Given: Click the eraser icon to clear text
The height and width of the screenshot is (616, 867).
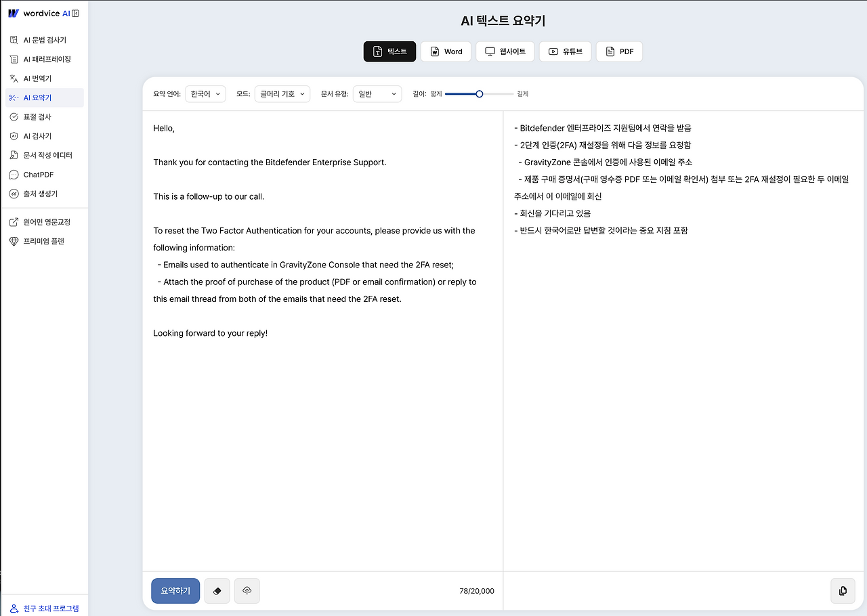Looking at the screenshot, I should click(217, 590).
